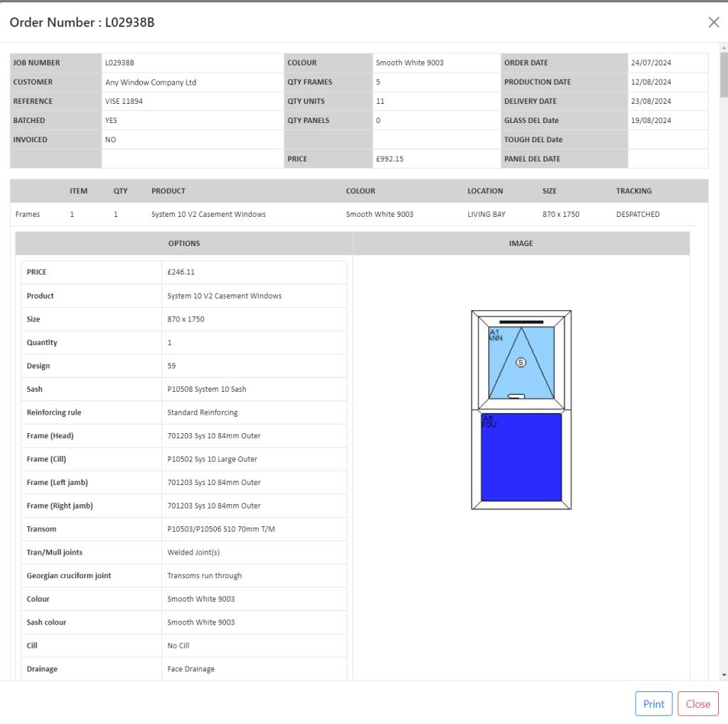Click the item price £246.11

(181, 272)
